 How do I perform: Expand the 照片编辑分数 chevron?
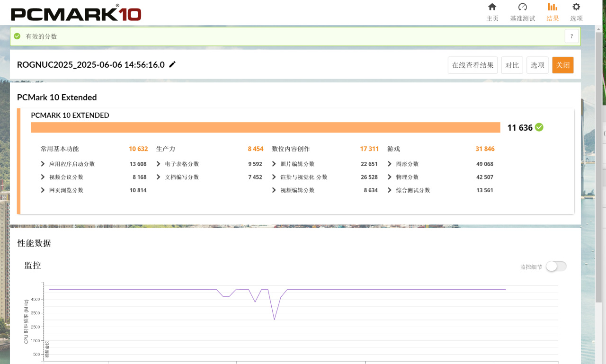[274, 164]
